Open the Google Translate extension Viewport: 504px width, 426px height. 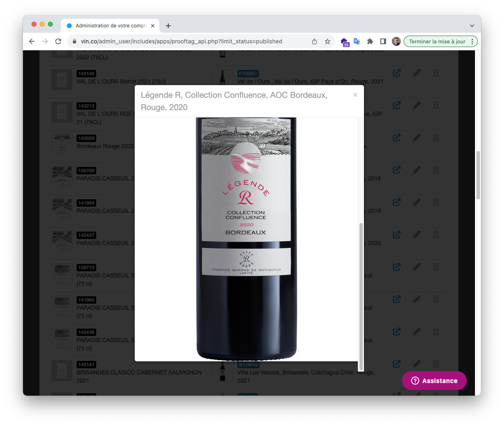click(x=357, y=41)
